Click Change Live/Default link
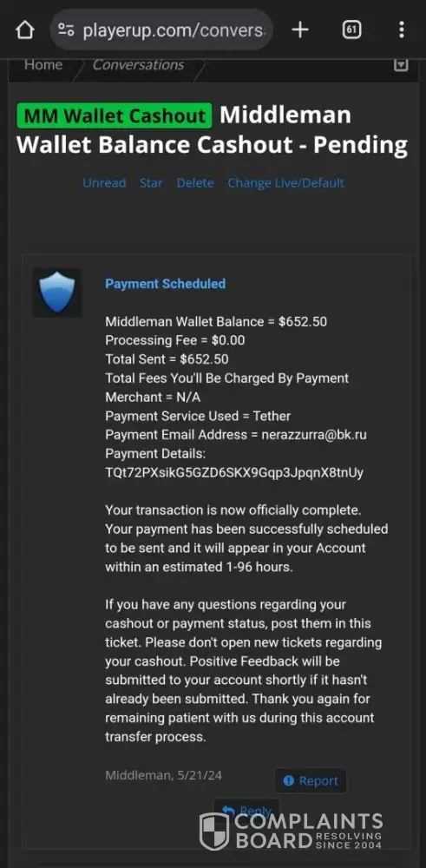The width and height of the screenshot is (426, 868). point(286,182)
